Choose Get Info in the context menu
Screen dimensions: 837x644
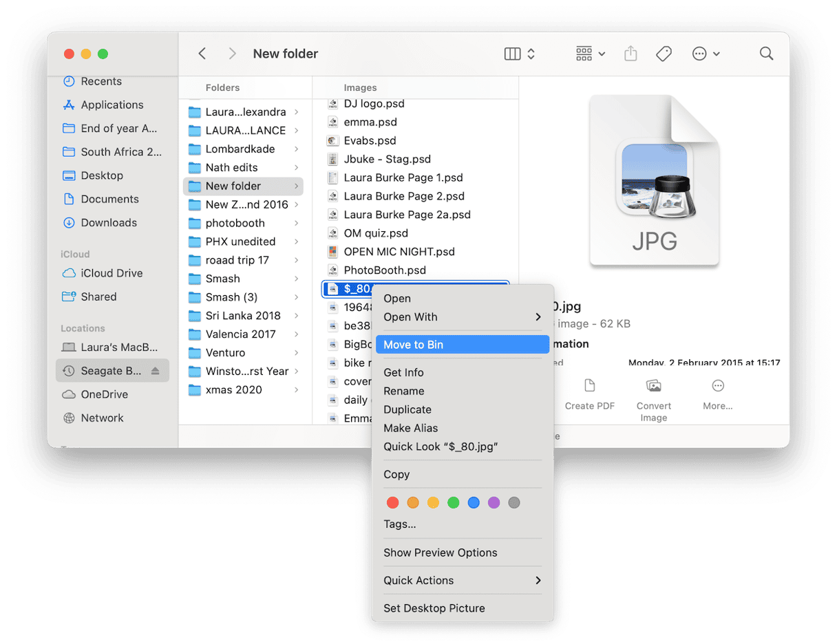tap(463, 372)
